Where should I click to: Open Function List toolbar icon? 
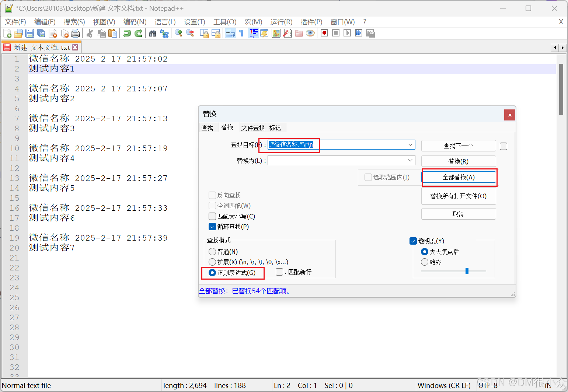point(287,33)
